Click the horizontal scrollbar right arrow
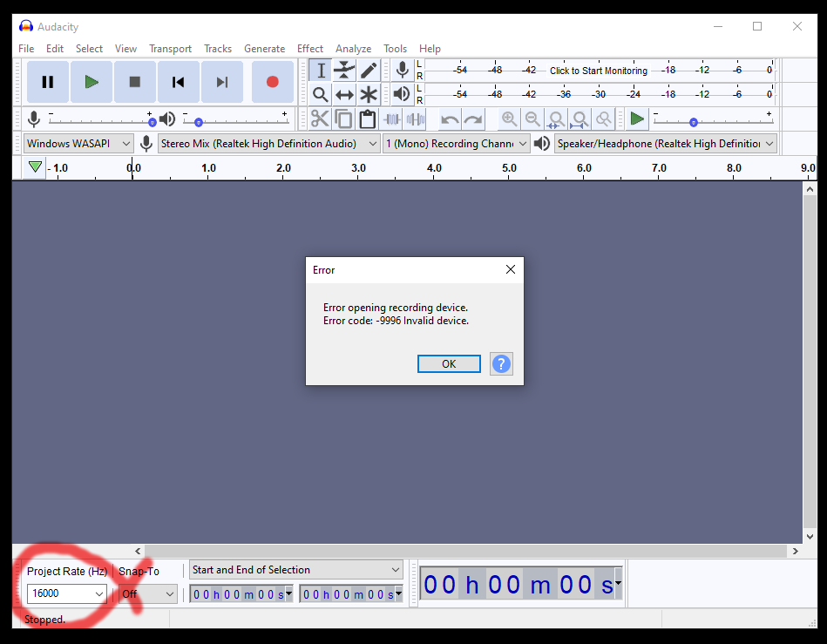Image resolution: width=827 pixels, height=644 pixels. tap(796, 551)
